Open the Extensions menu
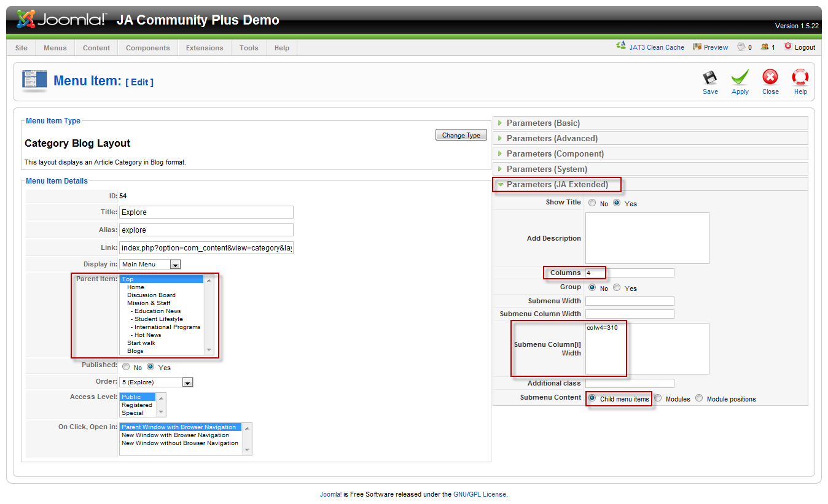 pyautogui.click(x=205, y=48)
